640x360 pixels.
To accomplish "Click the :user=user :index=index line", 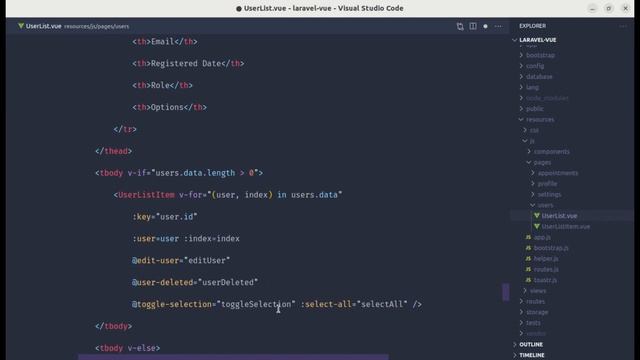I will pos(186,239).
